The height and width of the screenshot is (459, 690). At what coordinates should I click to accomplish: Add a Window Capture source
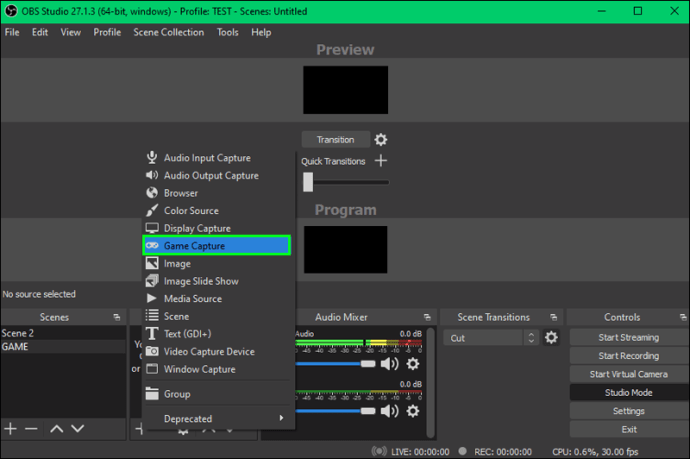coord(217,369)
